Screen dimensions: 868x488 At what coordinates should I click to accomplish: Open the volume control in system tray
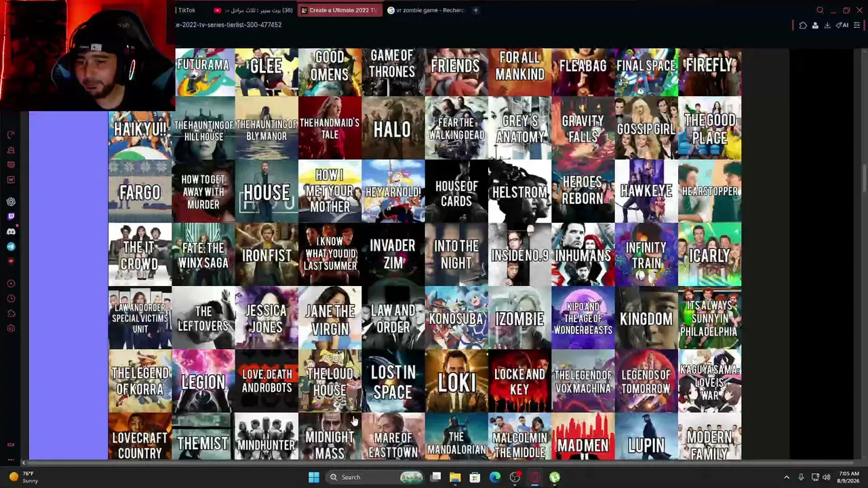point(827,477)
